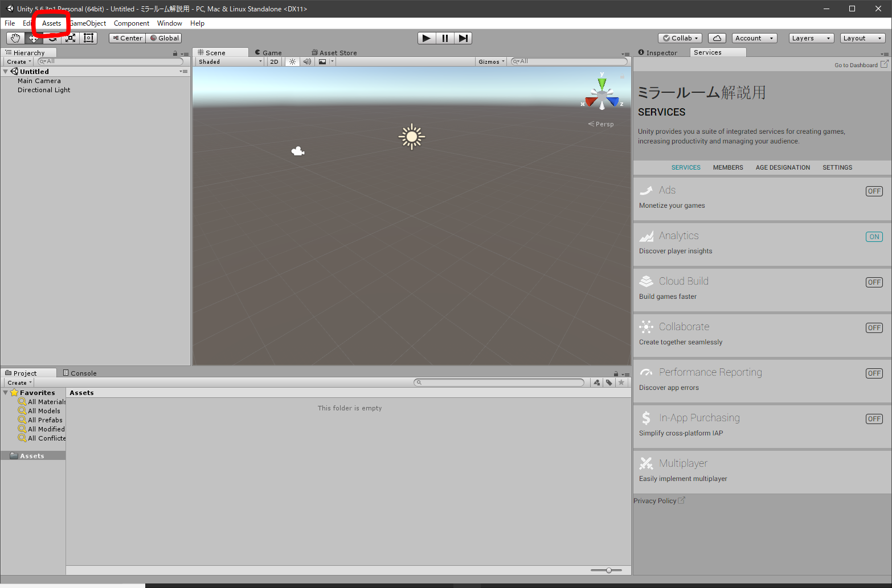Toggle Cloud Build OFF switch

[874, 282]
